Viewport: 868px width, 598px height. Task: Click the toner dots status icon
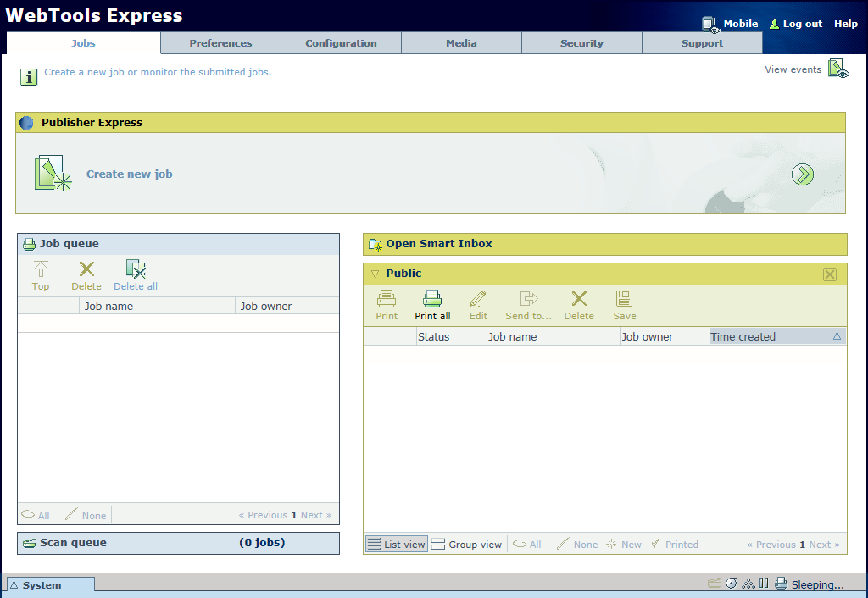point(748,583)
